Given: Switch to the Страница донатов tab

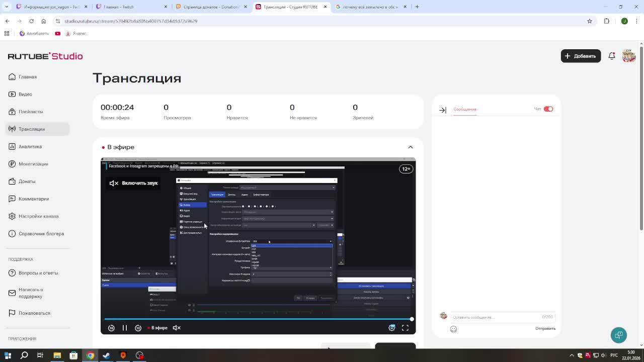Looking at the screenshot, I should coord(211,7).
